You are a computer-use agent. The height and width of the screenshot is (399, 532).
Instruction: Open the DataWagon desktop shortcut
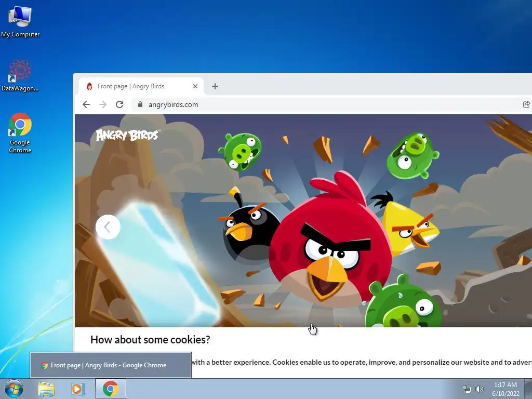[x=20, y=76]
